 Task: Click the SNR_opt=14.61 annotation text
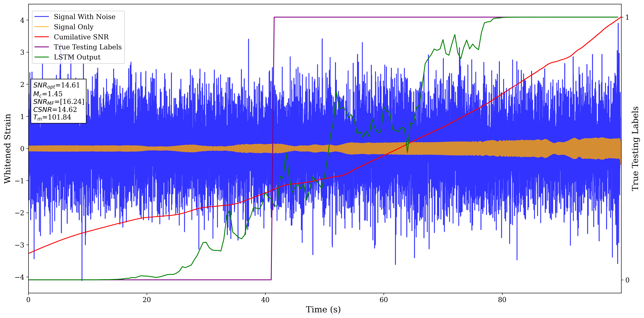(56, 85)
